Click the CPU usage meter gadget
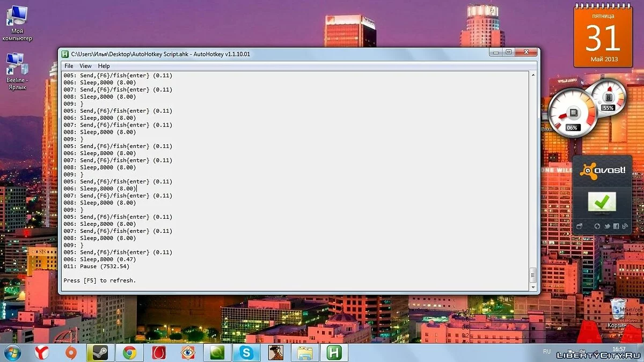The image size is (644, 362). pyautogui.click(x=572, y=114)
